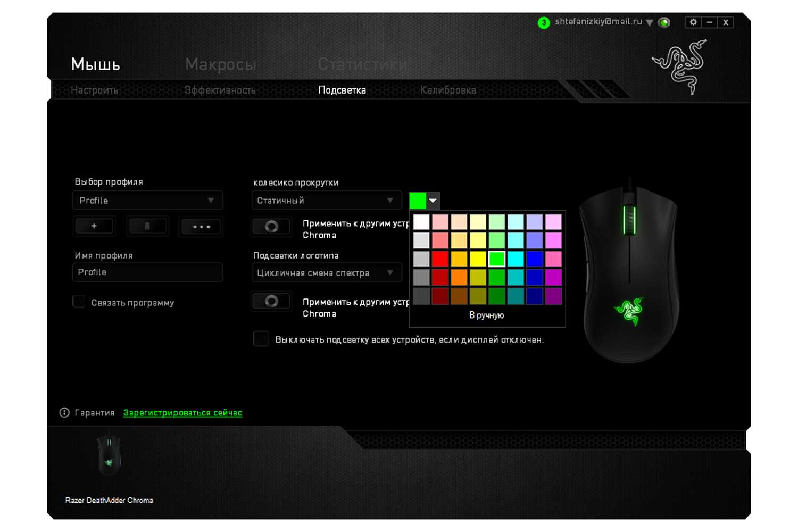Pick the orange swatch in middle row

[459, 259]
